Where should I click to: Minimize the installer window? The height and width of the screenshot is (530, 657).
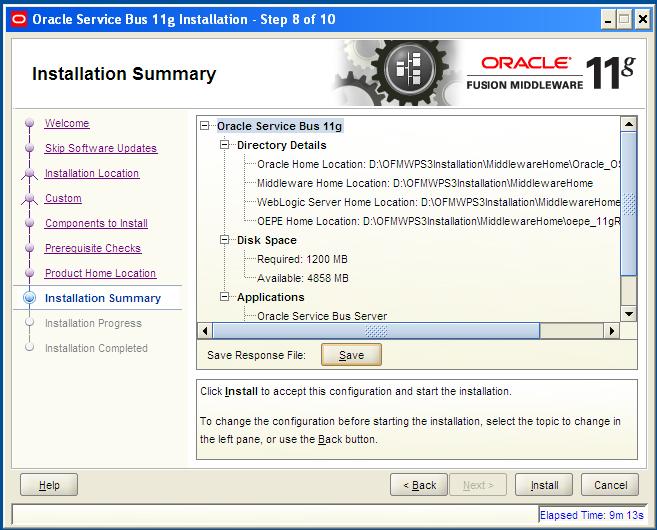coord(608,19)
